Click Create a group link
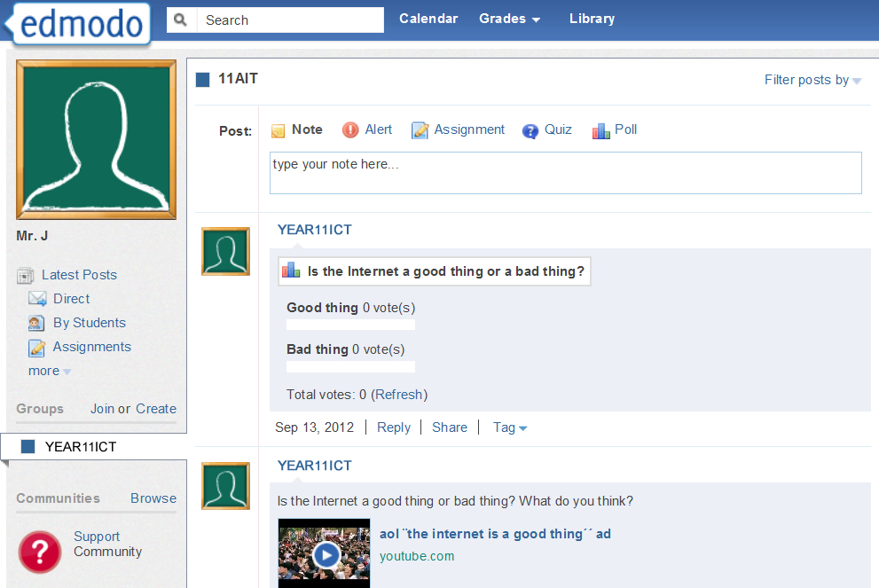879x588 pixels. 156,409
